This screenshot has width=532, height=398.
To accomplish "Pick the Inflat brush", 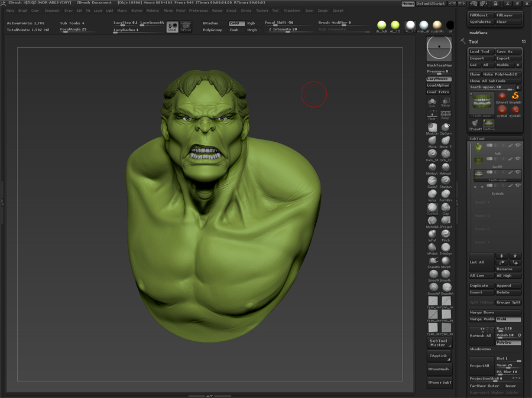I will tap(432, 234).
